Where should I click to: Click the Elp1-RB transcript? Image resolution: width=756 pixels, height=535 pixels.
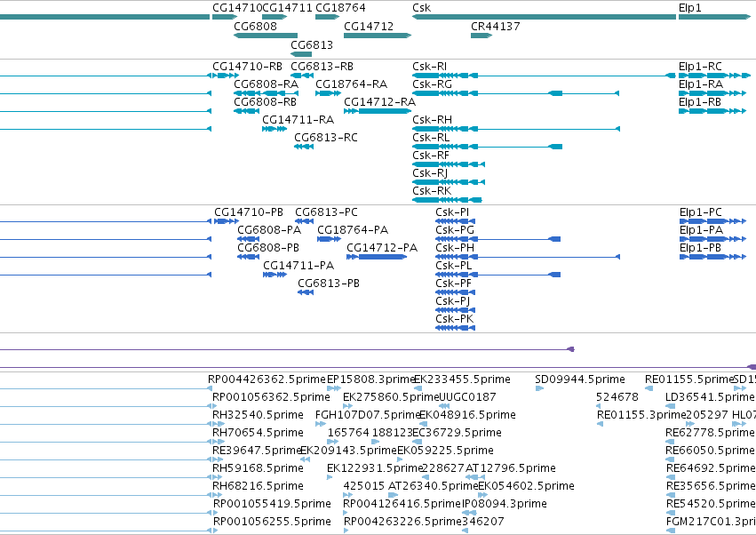tap(712, 111)
